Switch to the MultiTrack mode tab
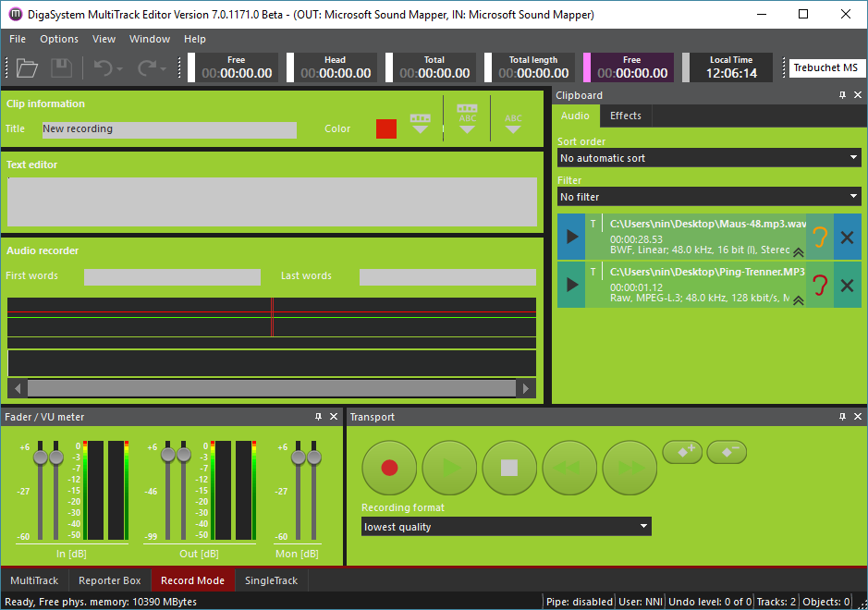 point(34,580)
